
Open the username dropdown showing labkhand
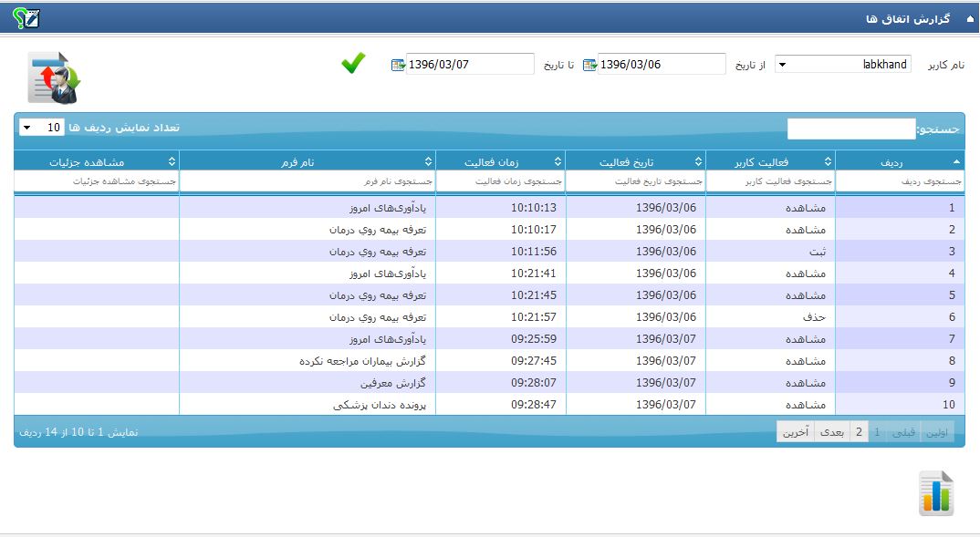click(x=842, y=65)
